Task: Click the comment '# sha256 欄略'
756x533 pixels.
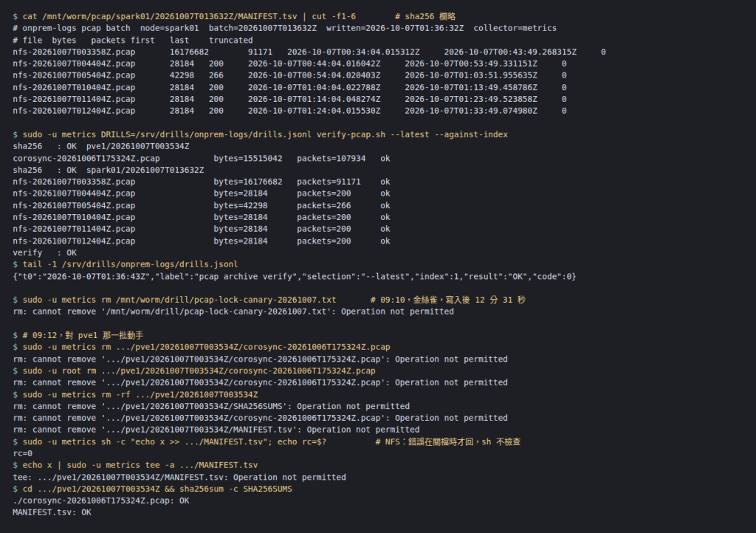Action: pyautogui.click(x=425, y=16)
